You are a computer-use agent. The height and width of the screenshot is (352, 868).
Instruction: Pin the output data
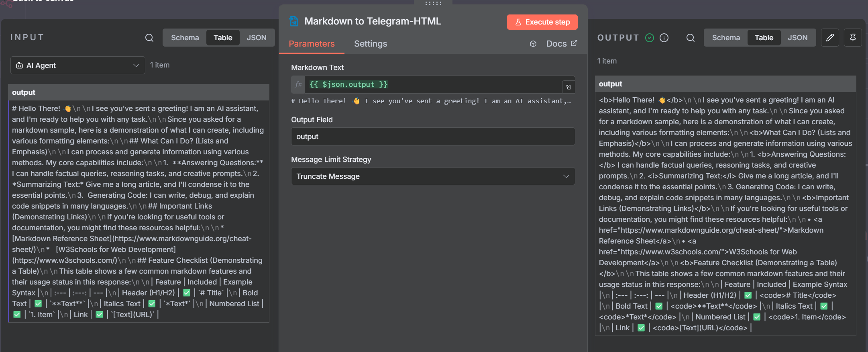pos(853,38)
